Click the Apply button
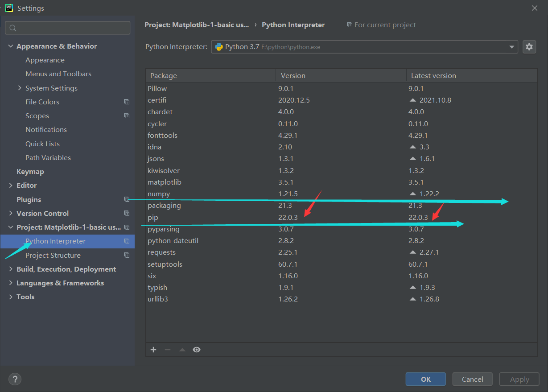 (x=519, y=379)
